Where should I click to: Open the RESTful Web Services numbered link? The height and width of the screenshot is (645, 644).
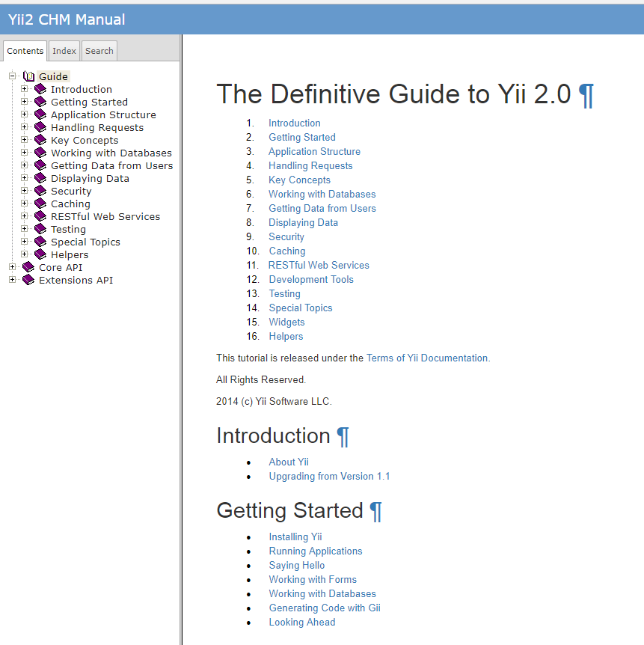pyautogui.click(x=319, y=265)
